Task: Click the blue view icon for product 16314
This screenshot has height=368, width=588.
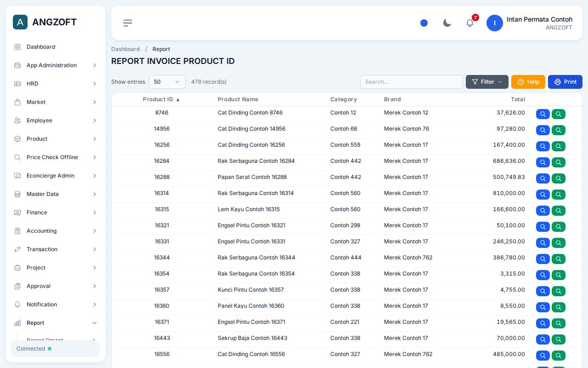Action: [x=543, y=195]
